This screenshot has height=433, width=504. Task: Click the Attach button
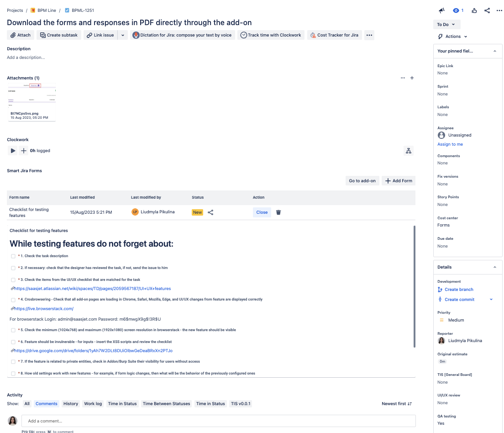pos(20,35)
